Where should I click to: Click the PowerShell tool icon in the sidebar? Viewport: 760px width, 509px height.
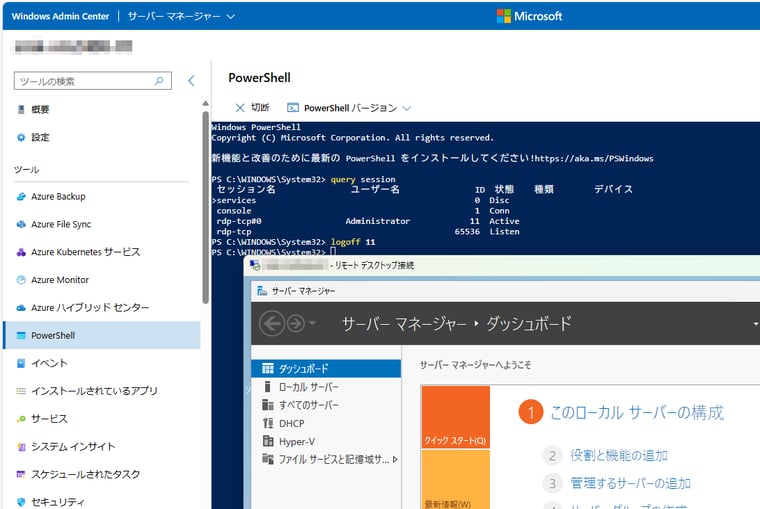(21, 335)
